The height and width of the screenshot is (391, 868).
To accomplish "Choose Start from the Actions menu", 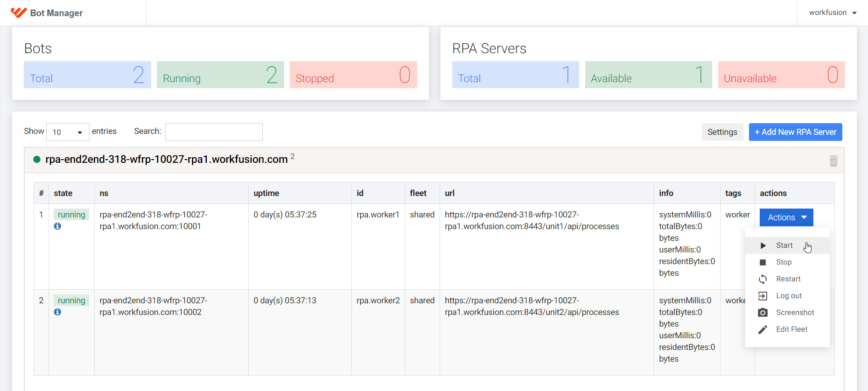I will click(x=787, y=245).
